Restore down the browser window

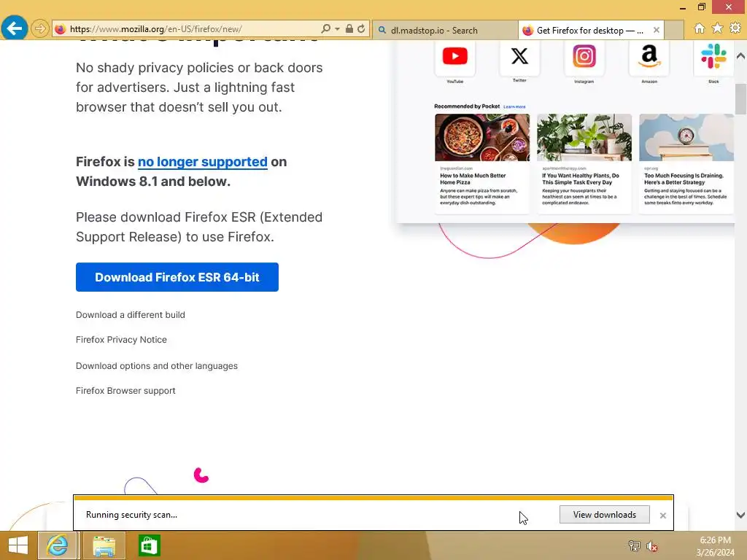pos(701,7)
